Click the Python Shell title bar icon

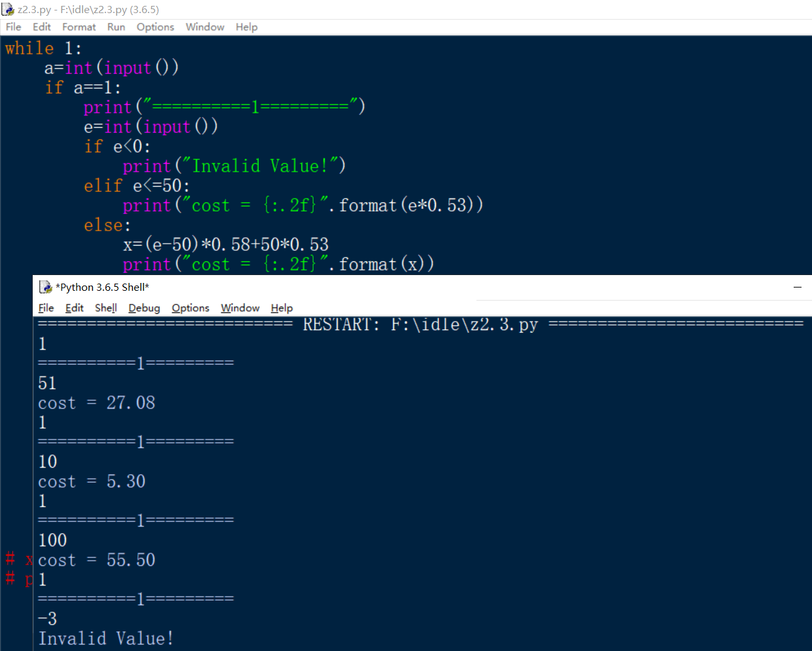click(46, 287)
